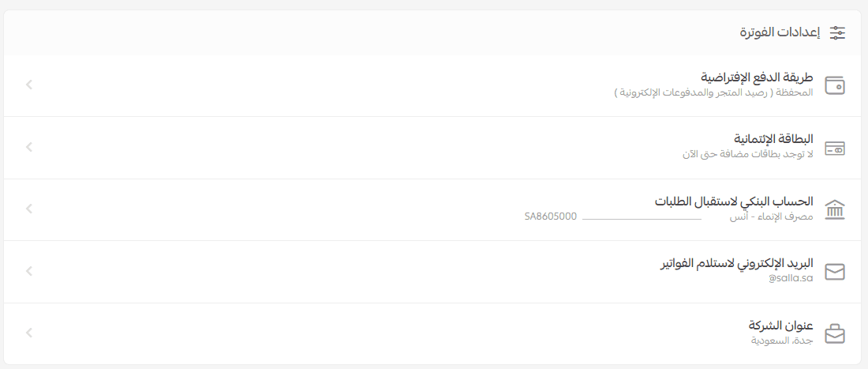This screenshot has height=369, width=868.
Task: Click the جدة، السعودية address subtitle
Action: point(782,341)
